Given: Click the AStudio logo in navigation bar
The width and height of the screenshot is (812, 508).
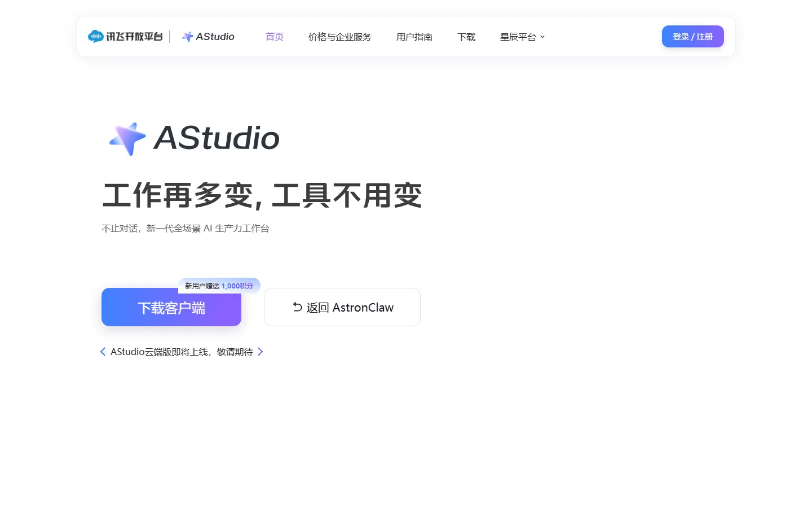Looking at the screenshot, I should point(208,37).
